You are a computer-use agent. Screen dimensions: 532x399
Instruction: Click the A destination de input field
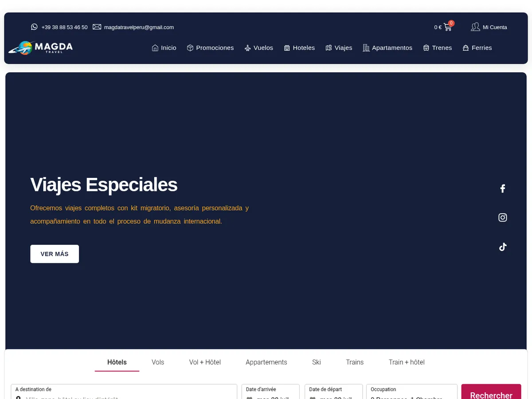tap(124, 392)
